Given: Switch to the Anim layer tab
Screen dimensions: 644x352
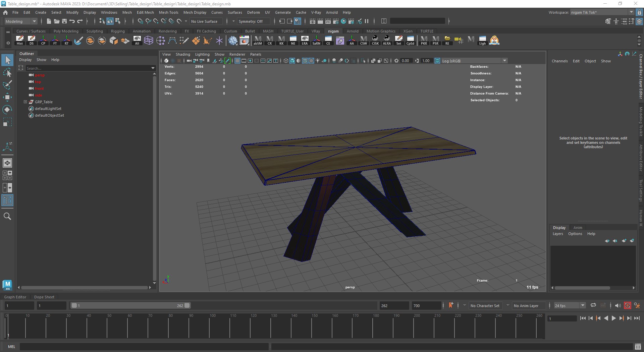Looking at the screenshot, I should (x=578, y=228).
